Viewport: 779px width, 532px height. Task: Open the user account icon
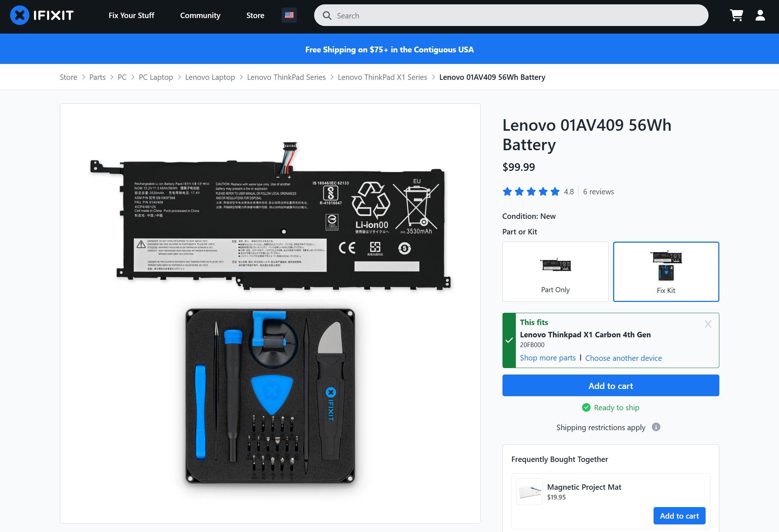coord(760,15)
